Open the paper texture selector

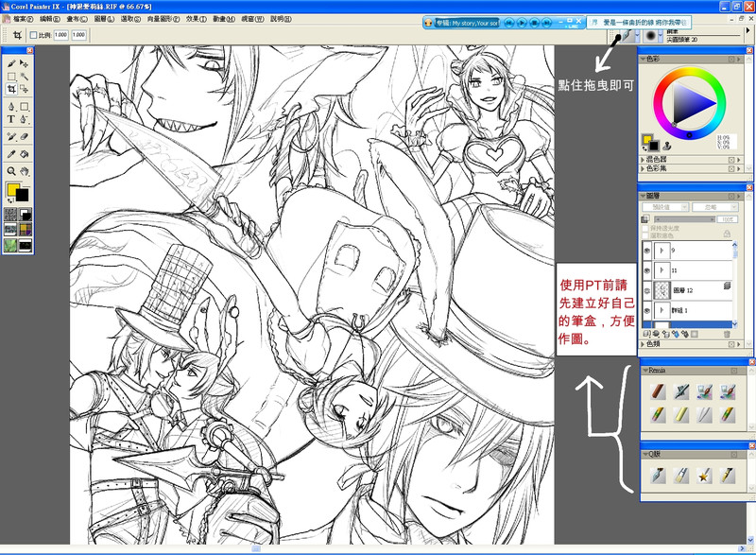click(10, 214)
